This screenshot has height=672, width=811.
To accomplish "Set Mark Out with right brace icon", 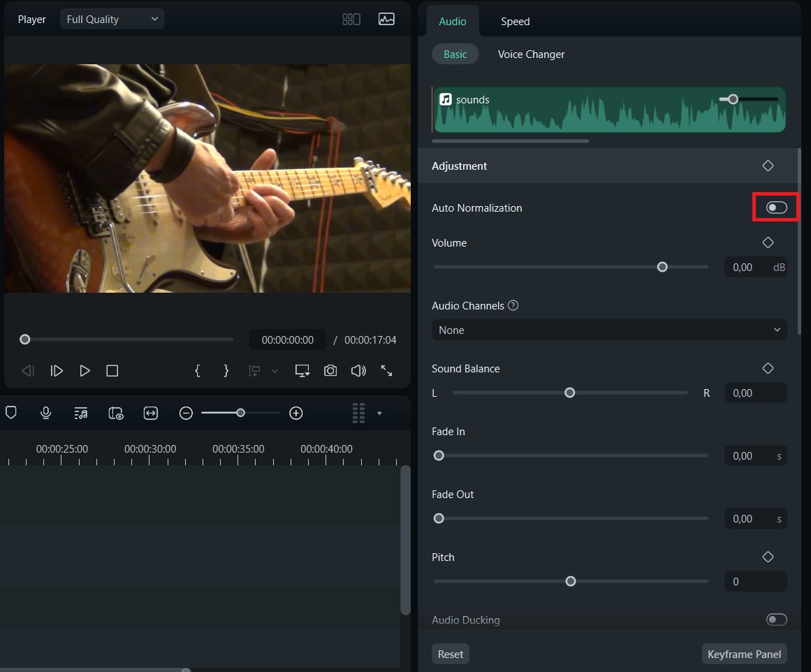I will [x=226, y=371].
